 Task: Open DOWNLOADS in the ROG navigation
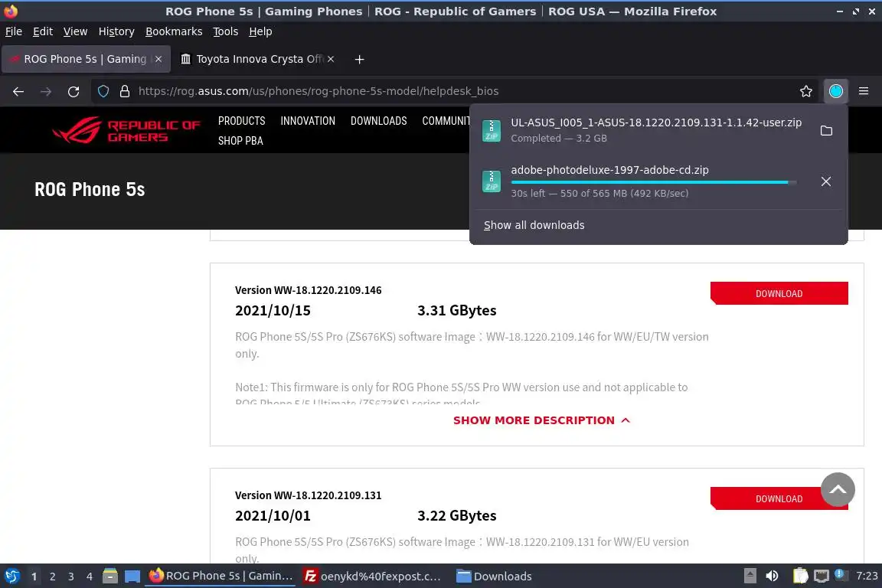[378, 121]
